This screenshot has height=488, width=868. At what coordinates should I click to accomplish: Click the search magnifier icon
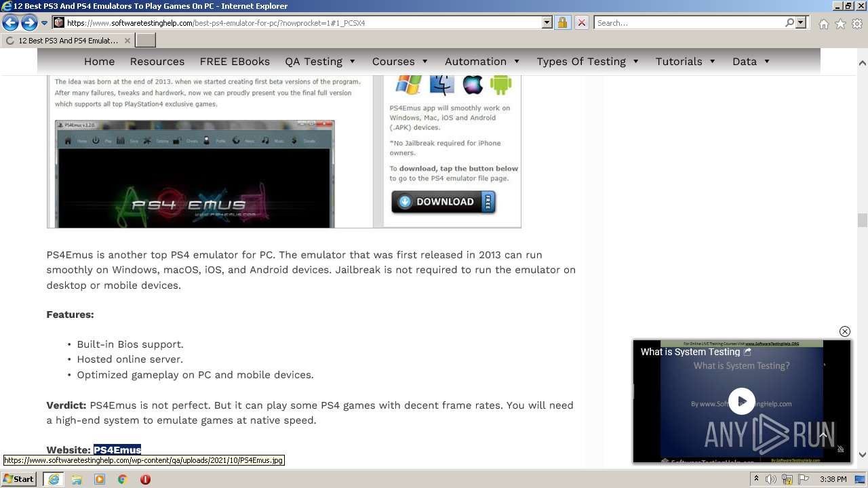[789, 22]
